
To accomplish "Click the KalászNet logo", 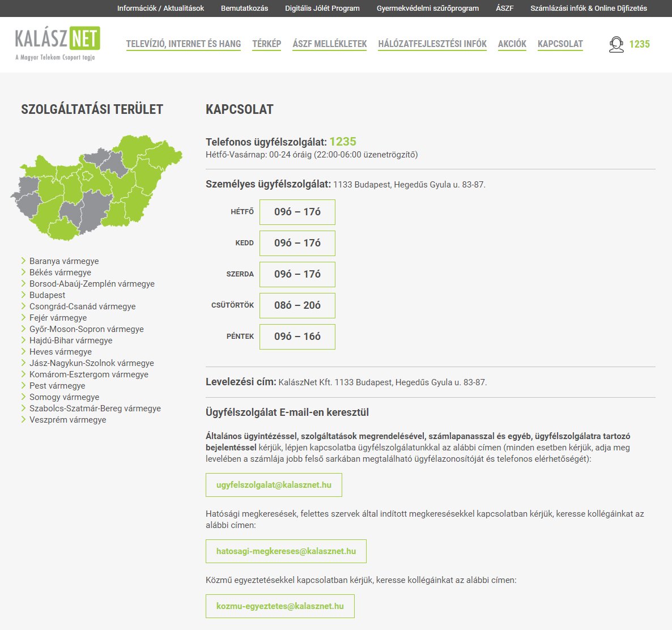I will (57, 44).
